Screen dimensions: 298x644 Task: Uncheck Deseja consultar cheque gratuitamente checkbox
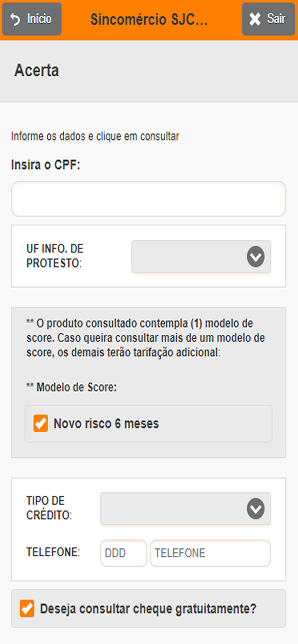tap(27, 608)
